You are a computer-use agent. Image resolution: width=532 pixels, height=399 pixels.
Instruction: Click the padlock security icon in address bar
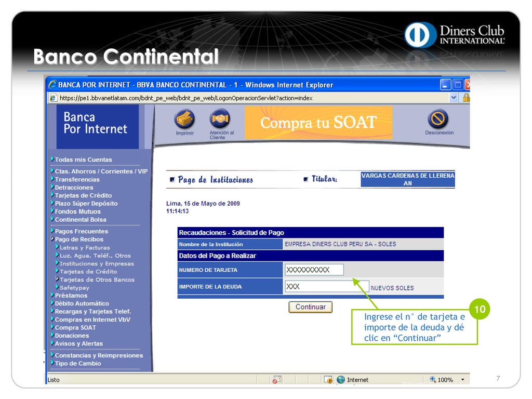(x=466, y=98)
